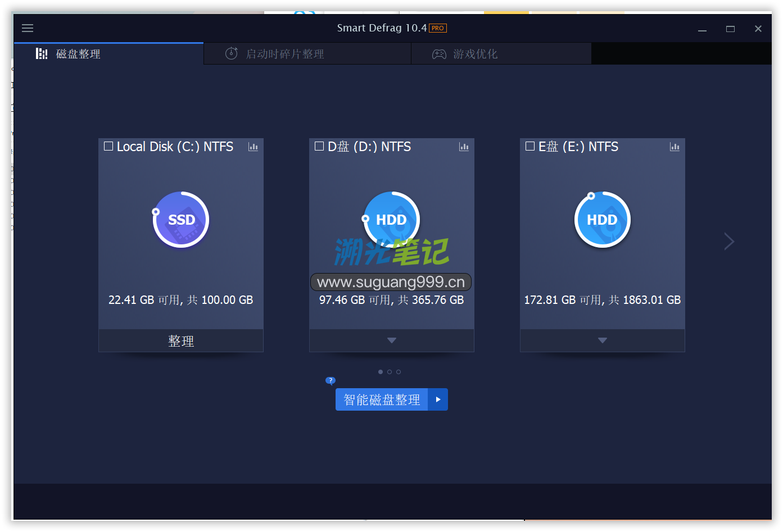Click the HDD circle icon of D盘
Screen dimensions: 783x532
point(392,220)
